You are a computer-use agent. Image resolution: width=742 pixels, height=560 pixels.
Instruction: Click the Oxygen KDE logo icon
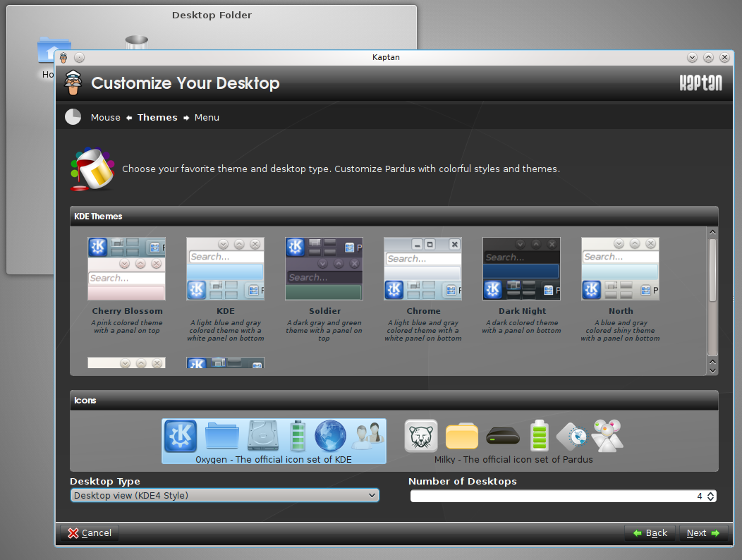point(181,435)
